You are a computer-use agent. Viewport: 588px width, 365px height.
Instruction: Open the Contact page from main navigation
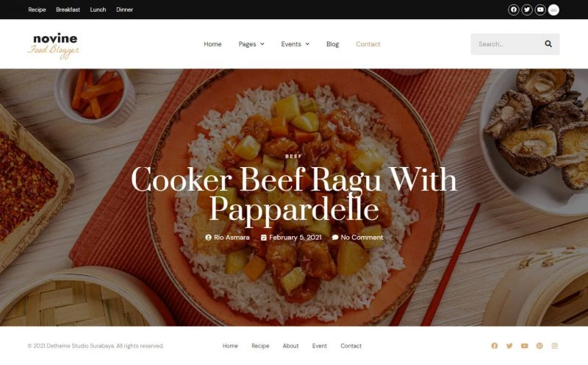point(368,44)
